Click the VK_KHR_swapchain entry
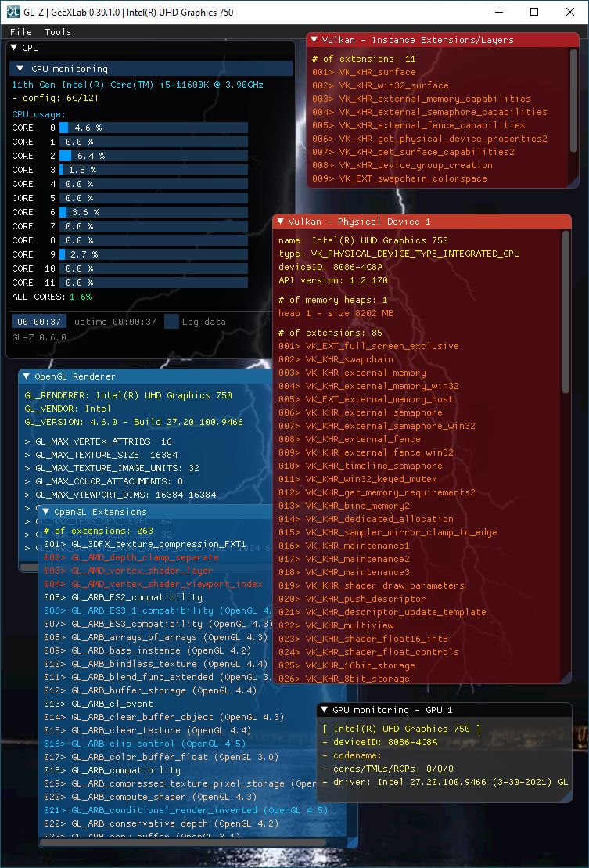This screenshot has width=589, height=868. [x=336, y=359]
